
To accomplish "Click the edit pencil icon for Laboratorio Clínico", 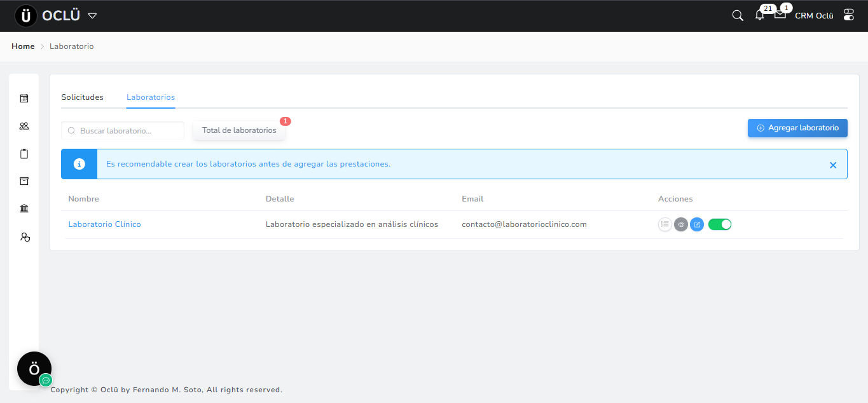I will (x=697, y=224).
